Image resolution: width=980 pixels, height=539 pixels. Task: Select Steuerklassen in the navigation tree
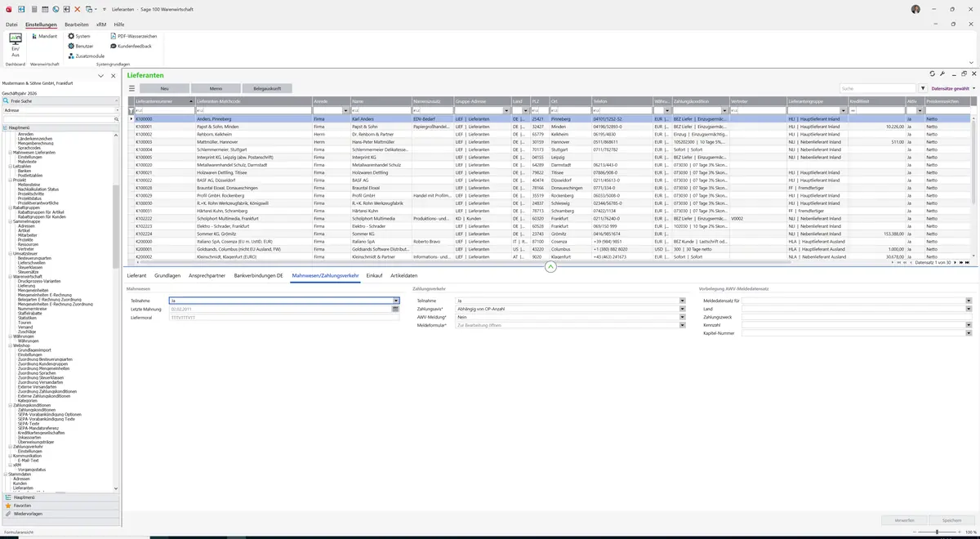point(30,267)
